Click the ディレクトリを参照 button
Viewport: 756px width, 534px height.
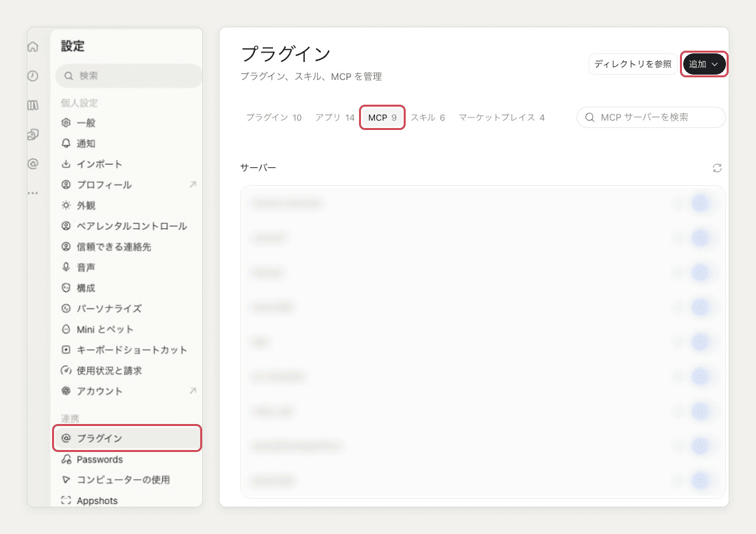click(633, 64)
